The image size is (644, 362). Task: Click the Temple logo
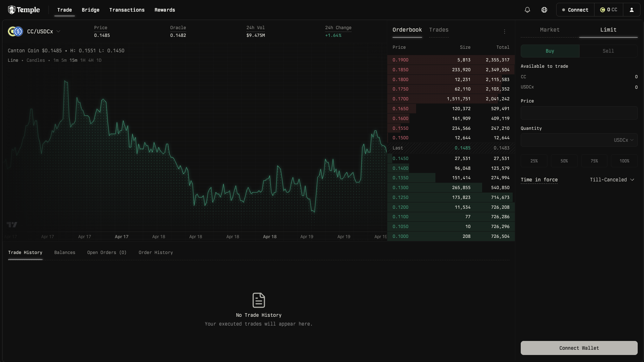coord(24,9)
